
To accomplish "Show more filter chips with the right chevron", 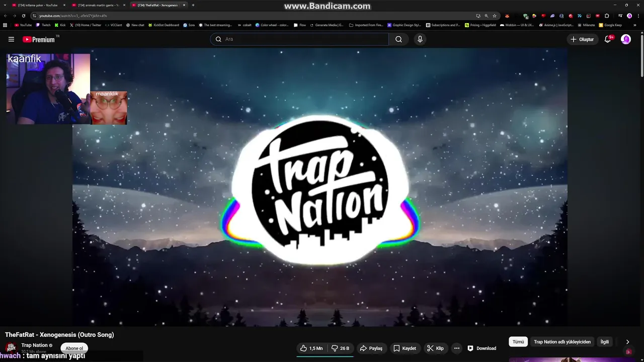I will point(627,342).
